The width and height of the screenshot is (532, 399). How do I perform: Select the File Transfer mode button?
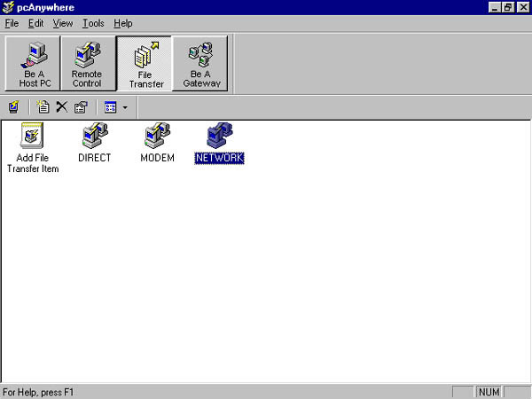click(x=145, y=64)
